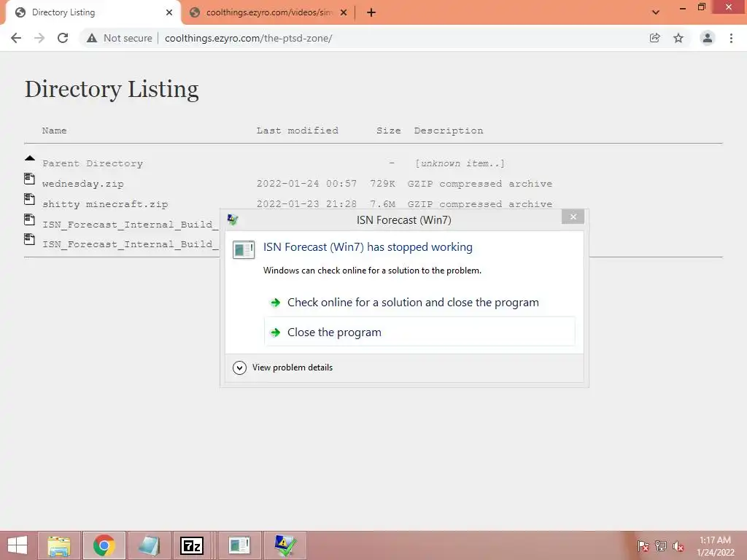Click the Not secure warning icon
The height and width of the screenshot is (560, 747).
[92, 38]
